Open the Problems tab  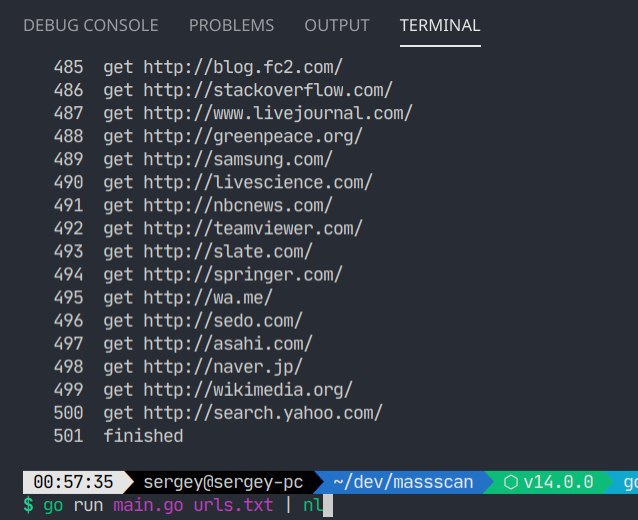(231, 25)
